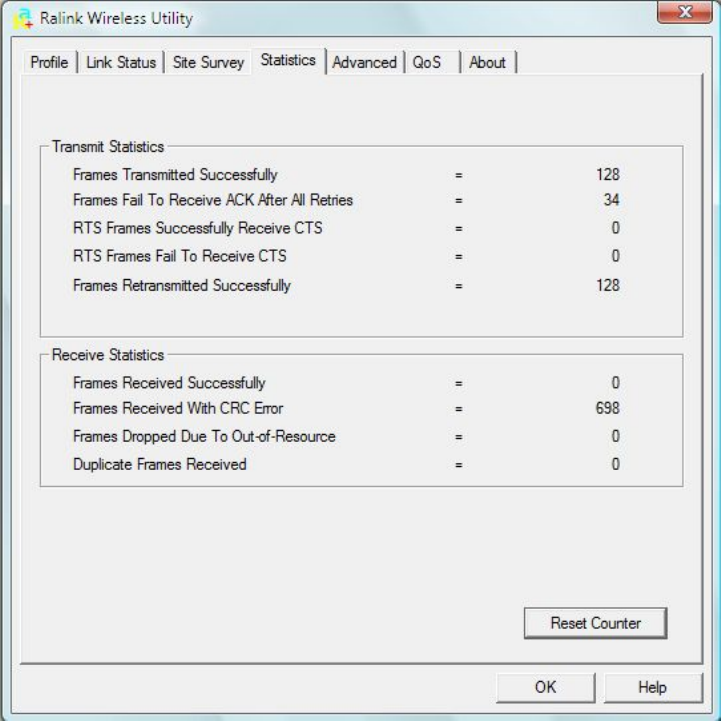The width and height of the screenshot is (721, 721).
Task: Close the Ralink Wireless Utility window
Action: click(x=685, y=11)
